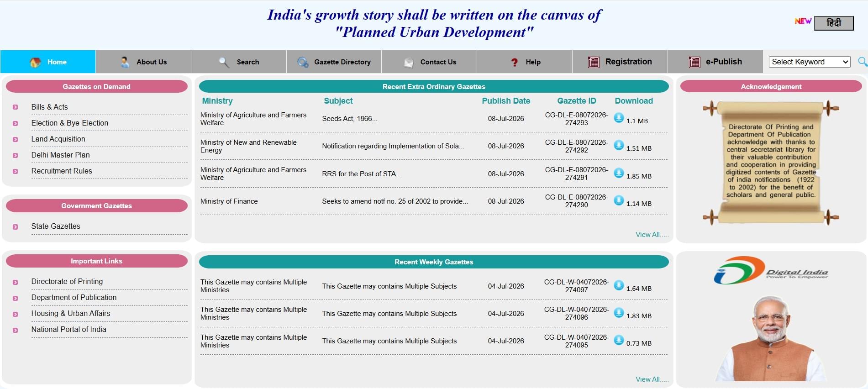Download weekly gazette 274096 icon
Viewport: 868px width, 389px height.
pos(619,313)
